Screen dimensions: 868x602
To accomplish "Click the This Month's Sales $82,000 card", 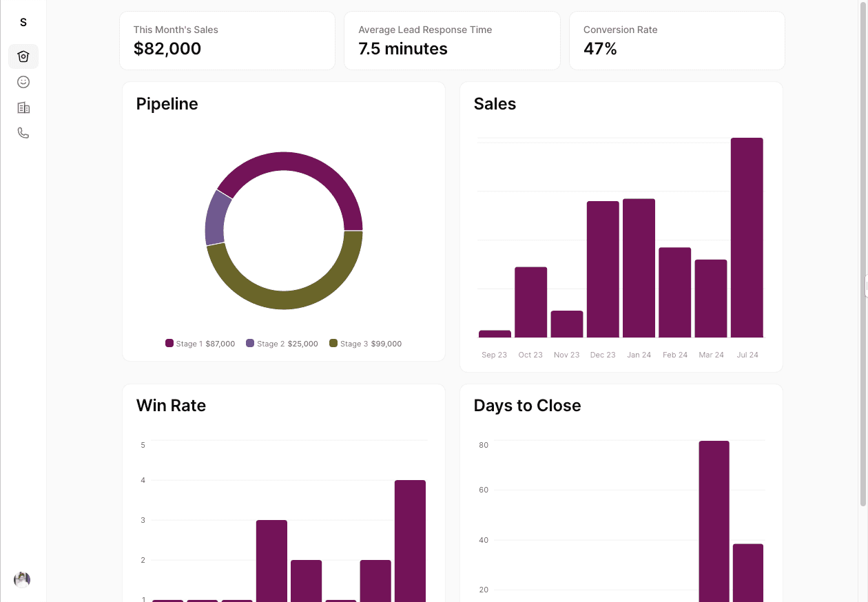I will (x=227, y=41).
